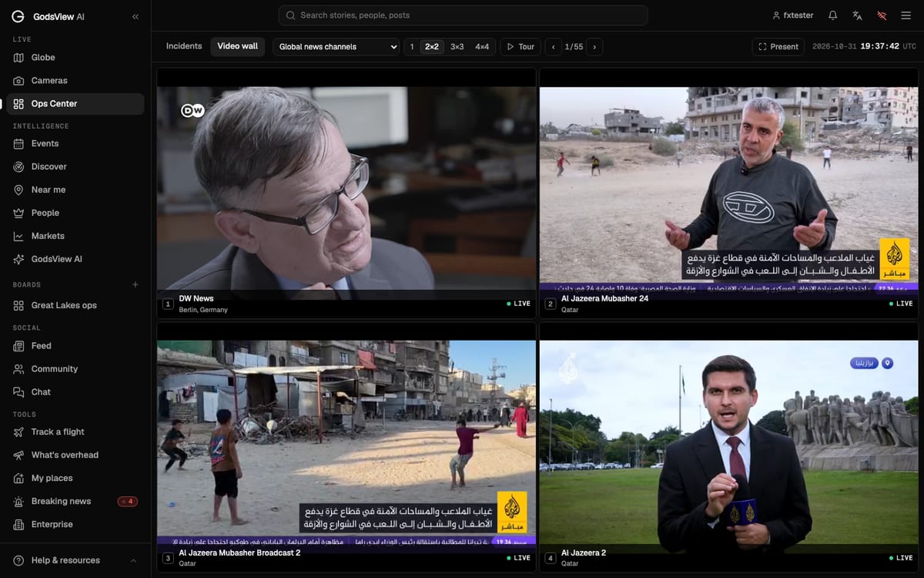Screen dimensions: 924x578
Task: Open the Events page
Action: (75, 143)
